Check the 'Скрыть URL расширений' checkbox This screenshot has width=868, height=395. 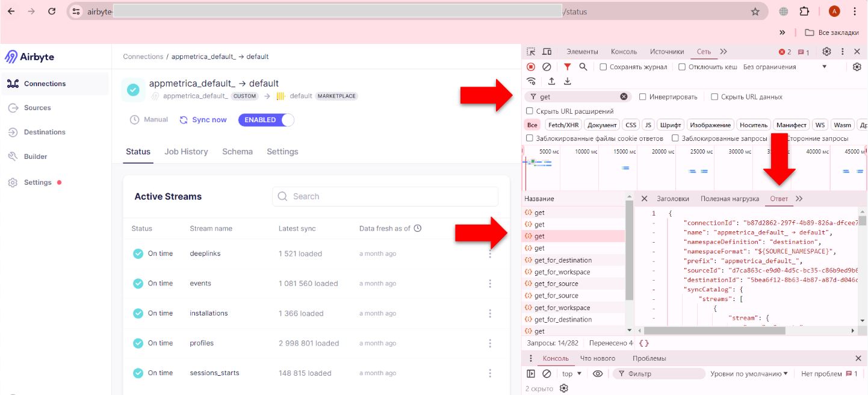(x=530, y=111)
